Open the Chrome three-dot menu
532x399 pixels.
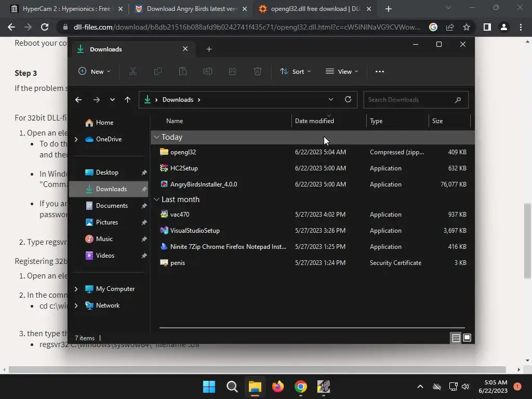(x=521, y=27)
